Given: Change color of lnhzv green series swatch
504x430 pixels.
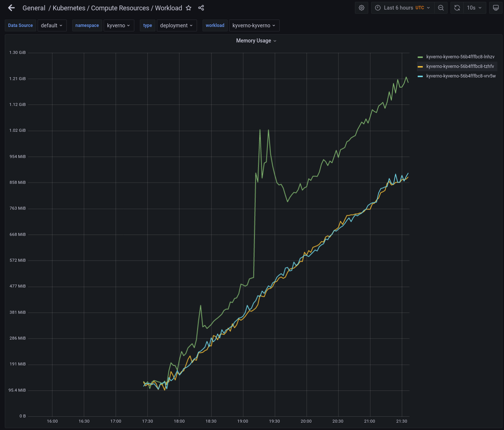Looking at the screenshot, I should [x=420, y=57].
